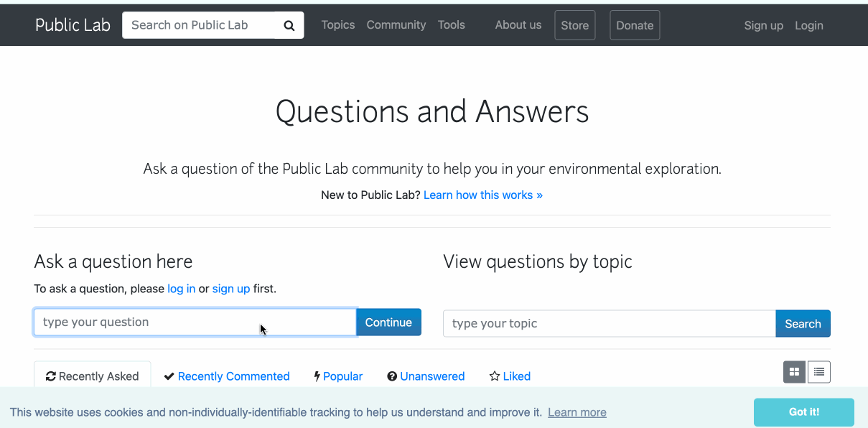Click the Donate button

(634, 24)
